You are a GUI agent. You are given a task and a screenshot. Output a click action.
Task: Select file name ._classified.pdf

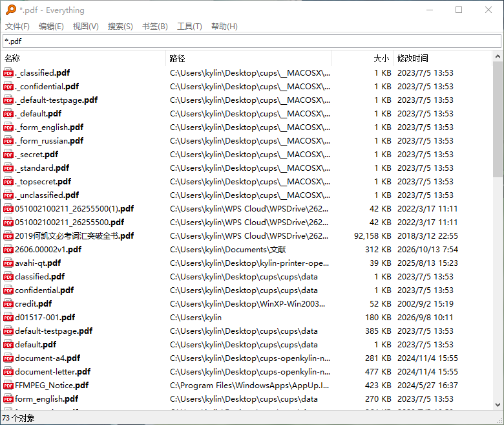pos(42,73)
